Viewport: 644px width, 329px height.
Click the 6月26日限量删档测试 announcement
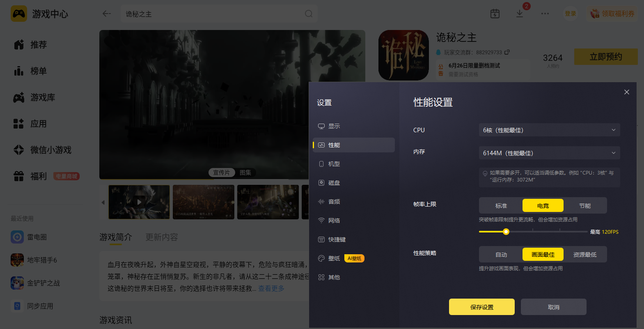point(474,66)
